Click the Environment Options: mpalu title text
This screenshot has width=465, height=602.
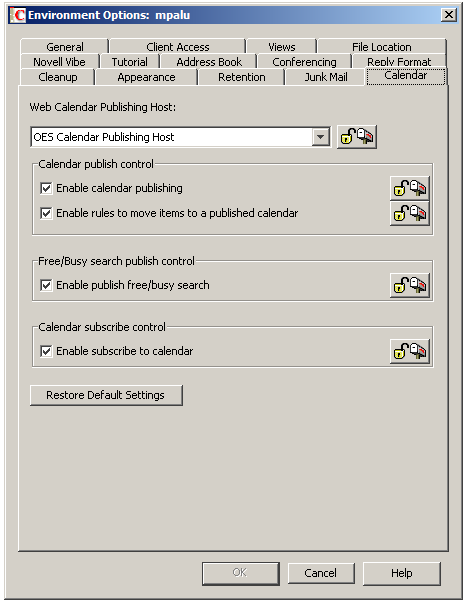pos(109,15)
